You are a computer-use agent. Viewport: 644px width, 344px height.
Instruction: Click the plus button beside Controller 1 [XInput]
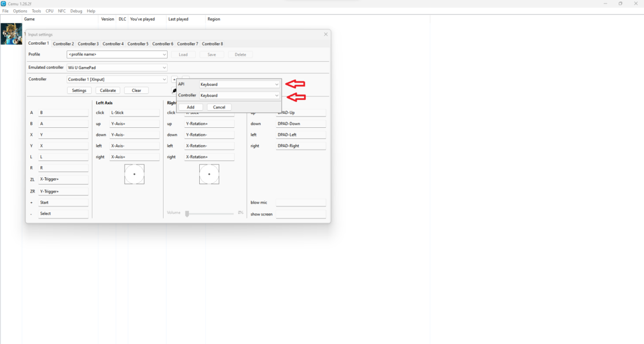coord(174,79)
